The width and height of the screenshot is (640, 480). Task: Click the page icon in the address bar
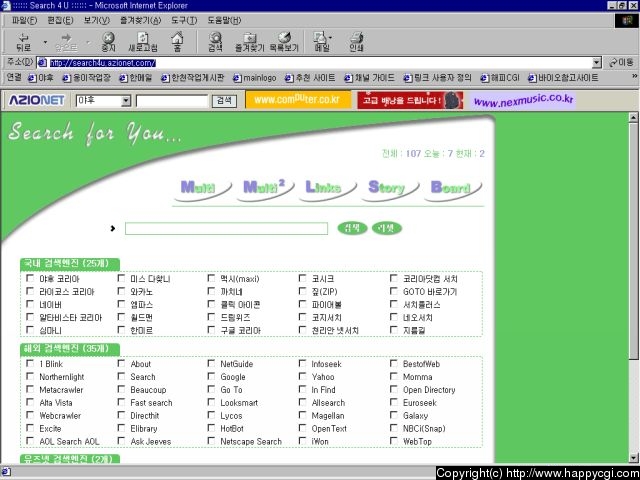pyautogui.click(x=42, y=63)
